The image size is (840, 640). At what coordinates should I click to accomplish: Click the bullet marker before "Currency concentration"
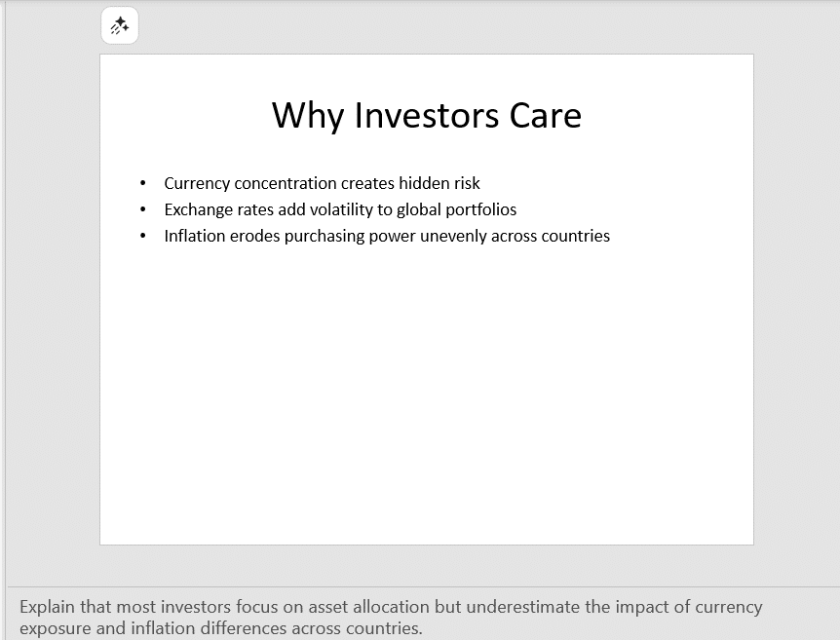point(143,183)
